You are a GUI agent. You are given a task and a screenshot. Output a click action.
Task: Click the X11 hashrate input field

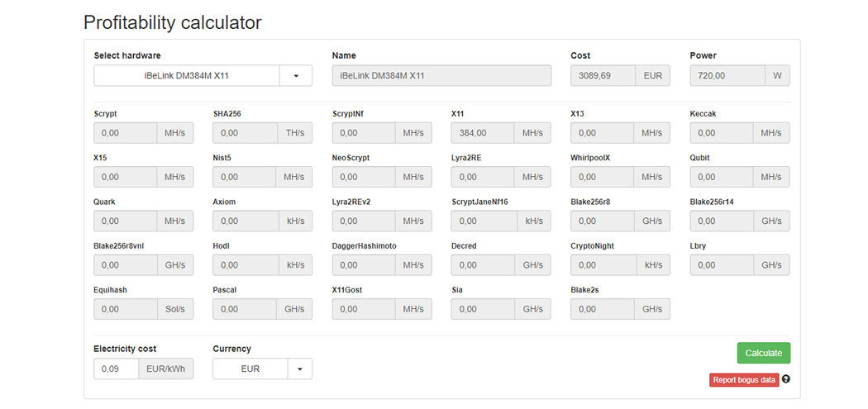pos(483,133)
